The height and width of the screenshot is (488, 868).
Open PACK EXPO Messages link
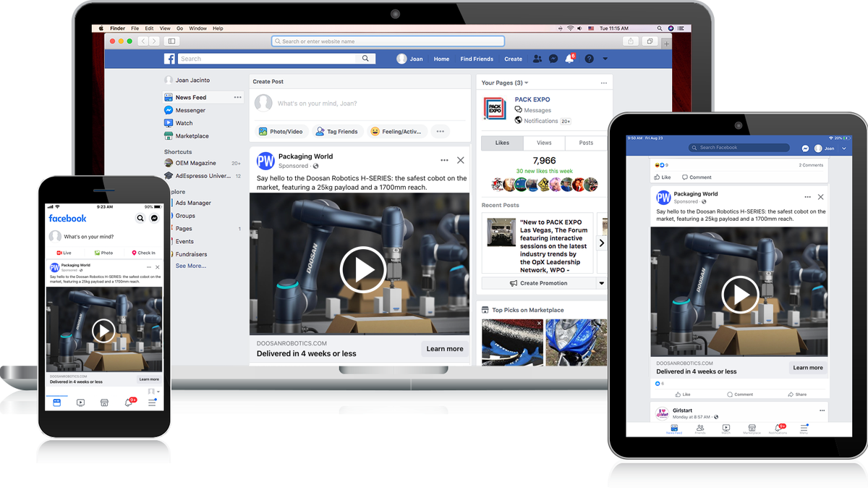tap(533, 110)
